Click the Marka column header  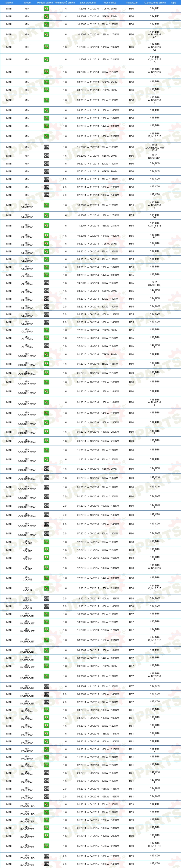tap(9, 2)
